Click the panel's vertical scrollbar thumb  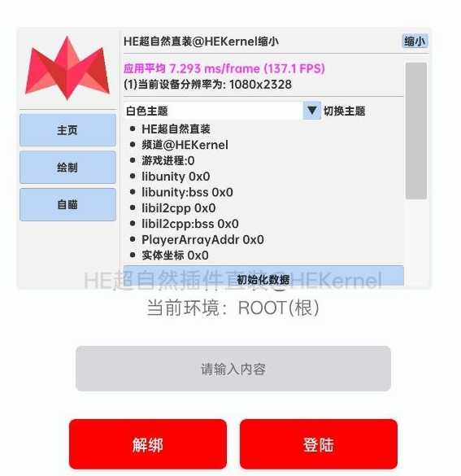(415, 130)
